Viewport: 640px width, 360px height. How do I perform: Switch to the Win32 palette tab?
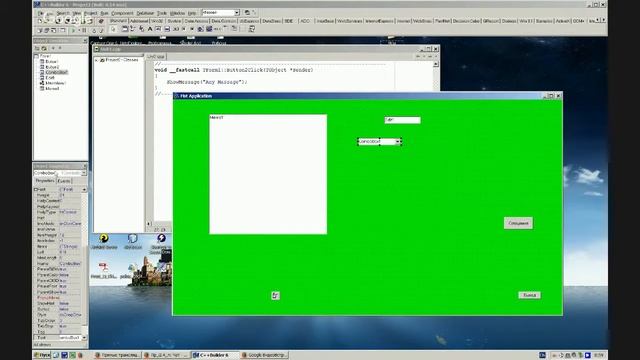[x=157, y=21]
